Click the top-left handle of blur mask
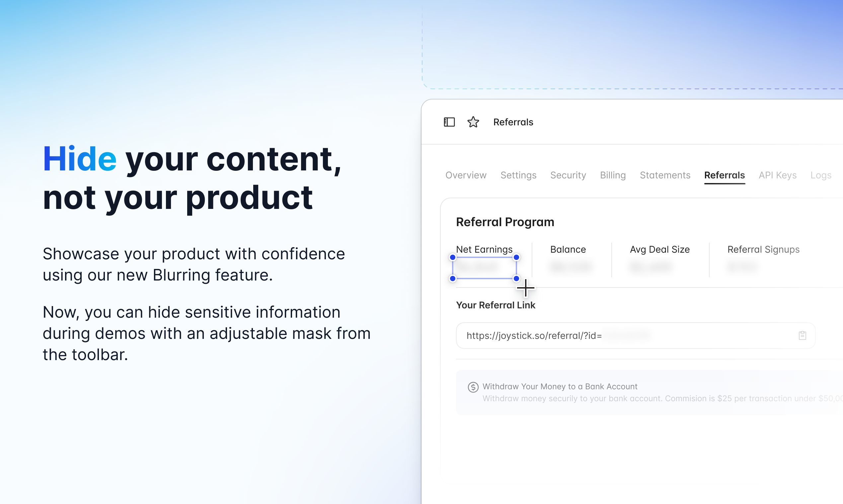 tap(452, 257)
